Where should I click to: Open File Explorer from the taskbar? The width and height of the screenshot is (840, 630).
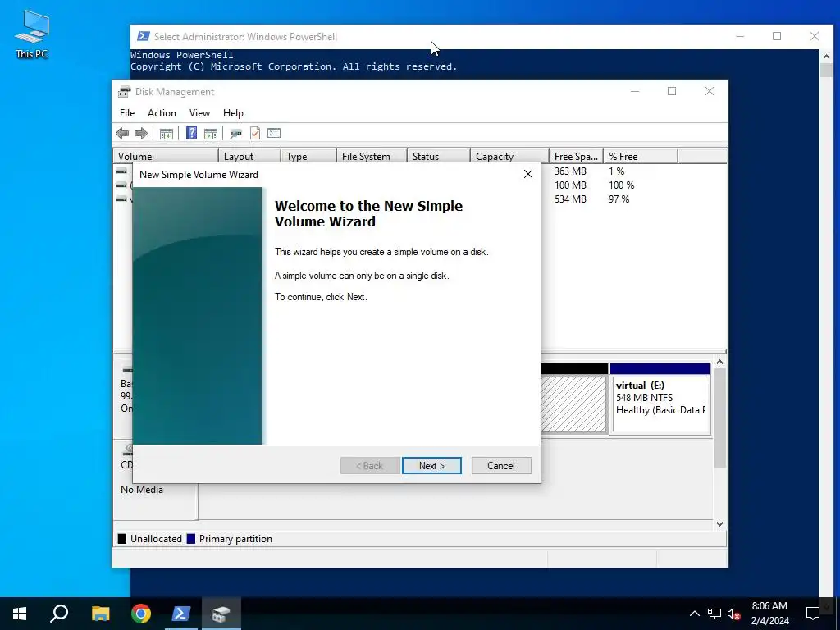point(100,614)
